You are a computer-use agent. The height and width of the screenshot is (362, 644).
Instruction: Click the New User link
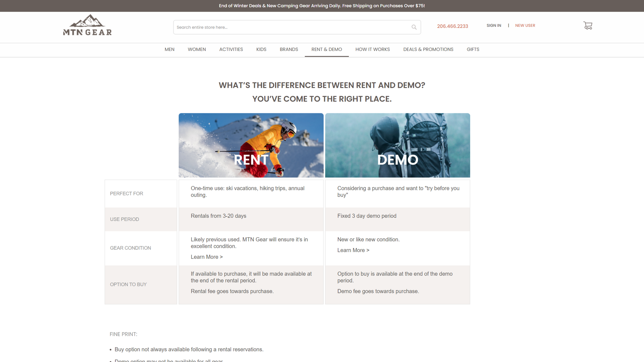525,25
